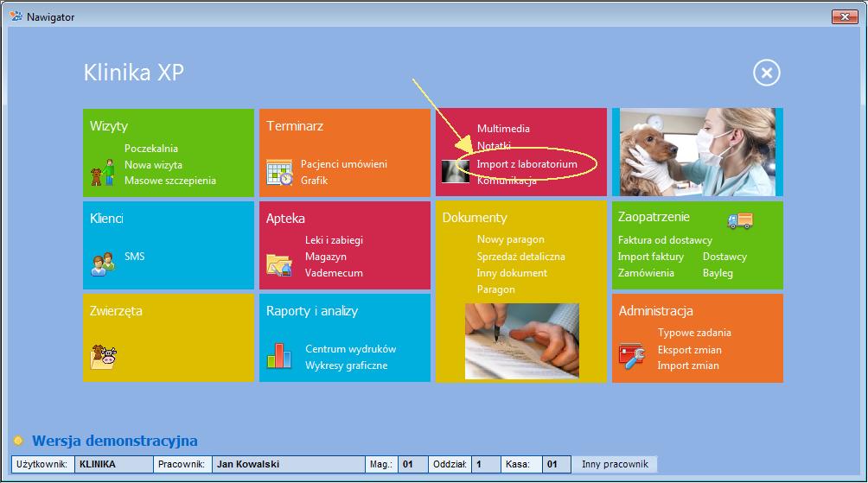Click the Administracja toolbox wrench icon

632,356
